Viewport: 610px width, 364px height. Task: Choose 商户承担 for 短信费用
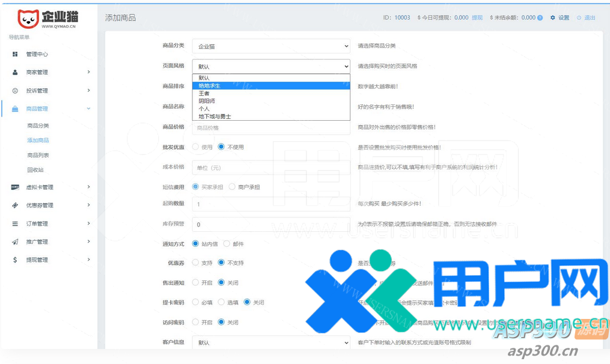point(232,187)
